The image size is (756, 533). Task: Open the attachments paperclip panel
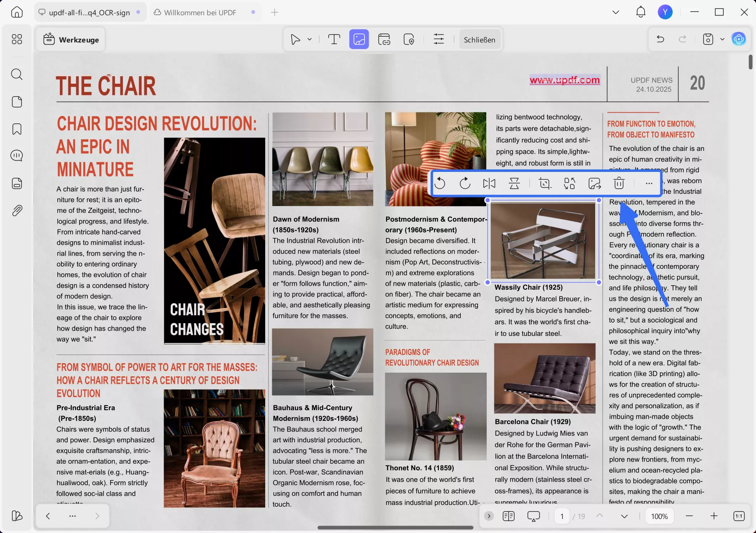pos(17,211)
